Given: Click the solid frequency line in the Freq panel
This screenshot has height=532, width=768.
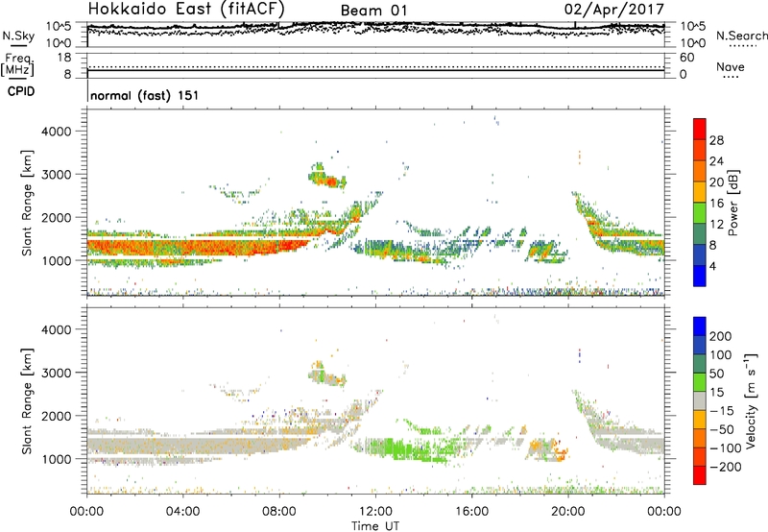Looking at the screenshot, I should coord(375,70).
